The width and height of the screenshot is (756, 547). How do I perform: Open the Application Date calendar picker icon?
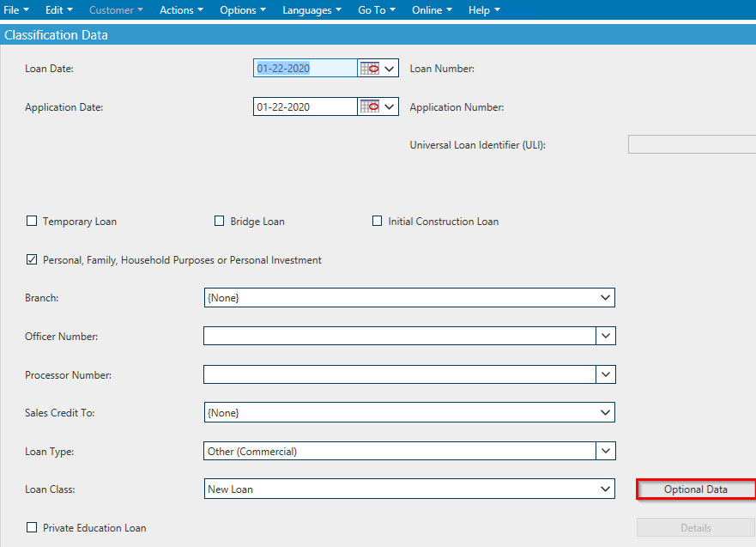367,106
